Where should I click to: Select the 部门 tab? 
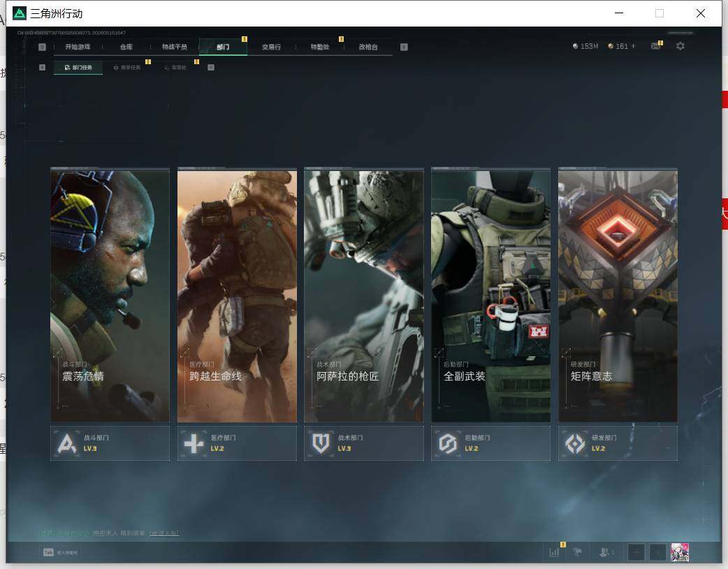pos(223,47)
